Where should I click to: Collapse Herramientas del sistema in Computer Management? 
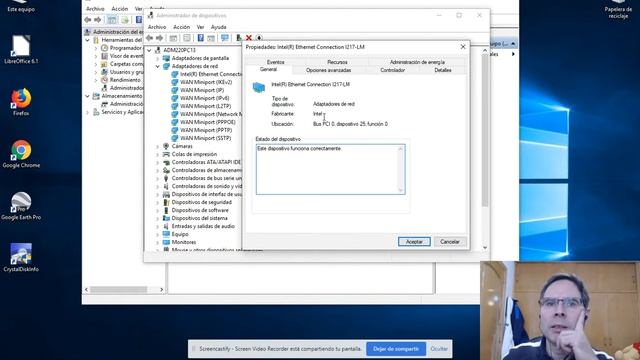click(x=87, y=40)
